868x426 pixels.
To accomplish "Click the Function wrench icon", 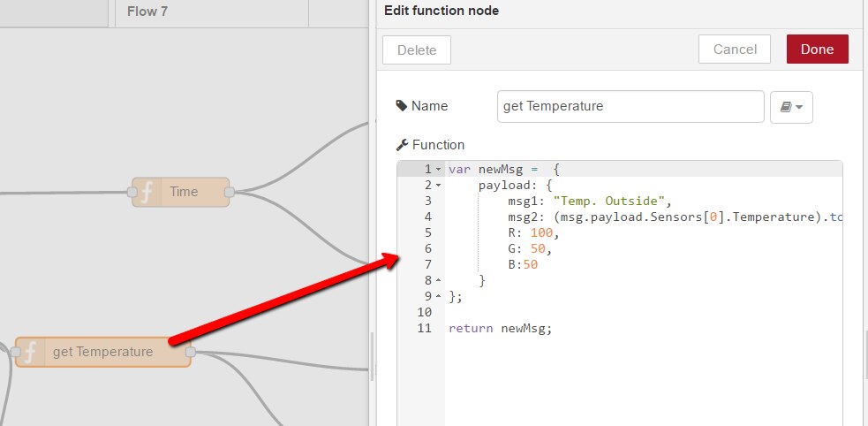I will [402, 145].
